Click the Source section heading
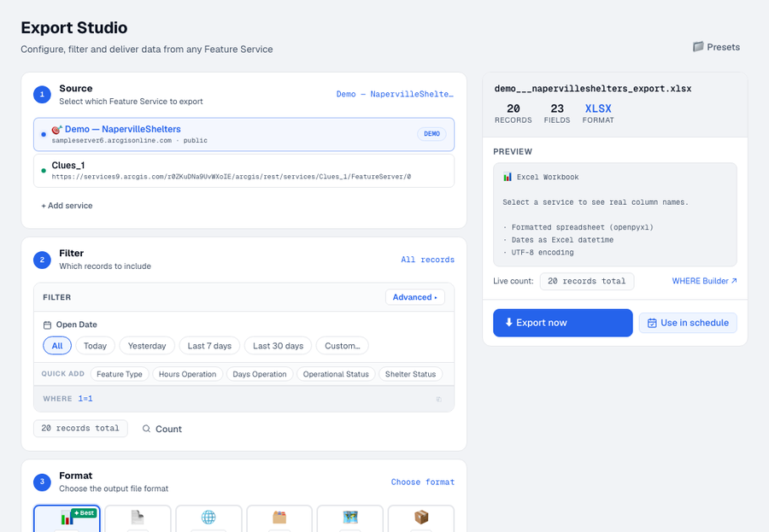Viewport: 769px width, 532px height. pos(76,88)
